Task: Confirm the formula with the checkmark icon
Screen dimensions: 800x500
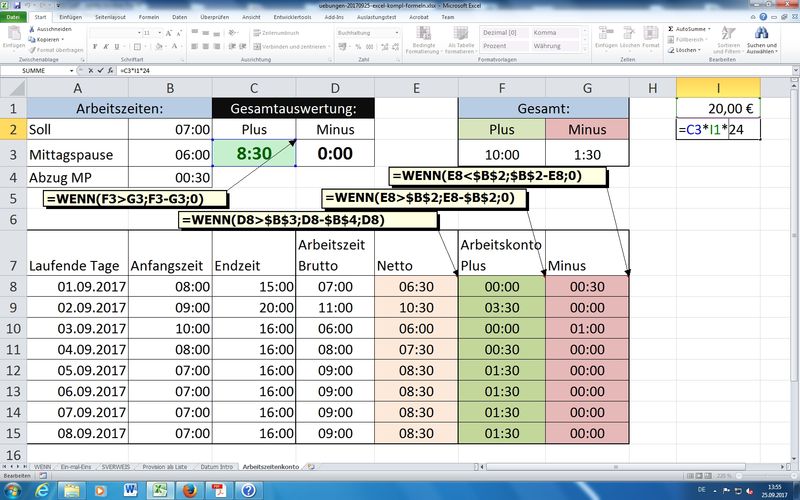Action: pos(98,72)
